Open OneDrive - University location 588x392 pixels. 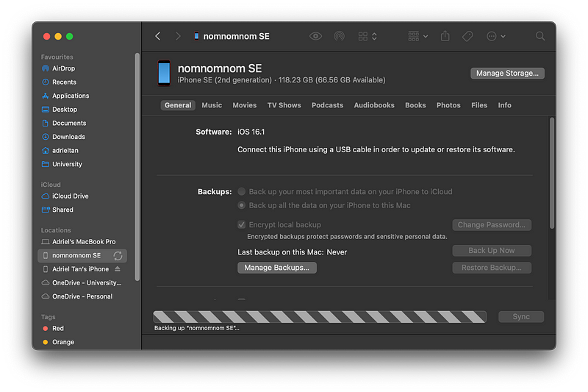tap(82, 282)
